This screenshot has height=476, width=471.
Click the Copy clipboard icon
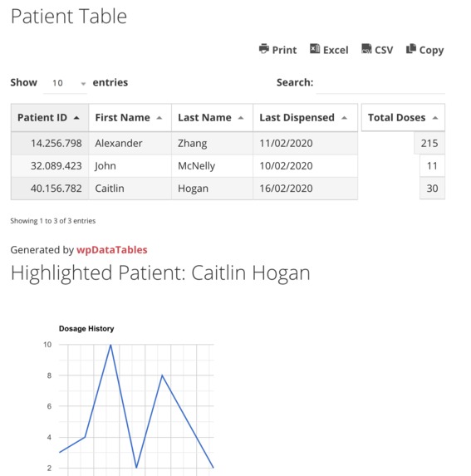[x=411, y=48]
